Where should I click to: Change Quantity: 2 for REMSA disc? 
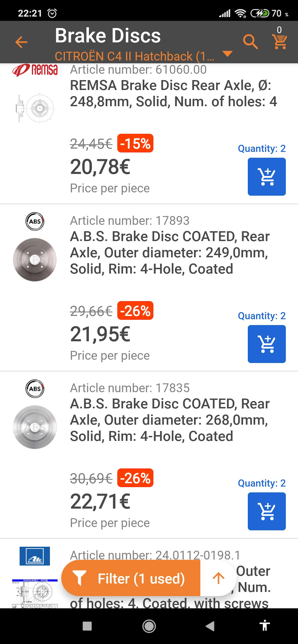[x=262, y=149]
